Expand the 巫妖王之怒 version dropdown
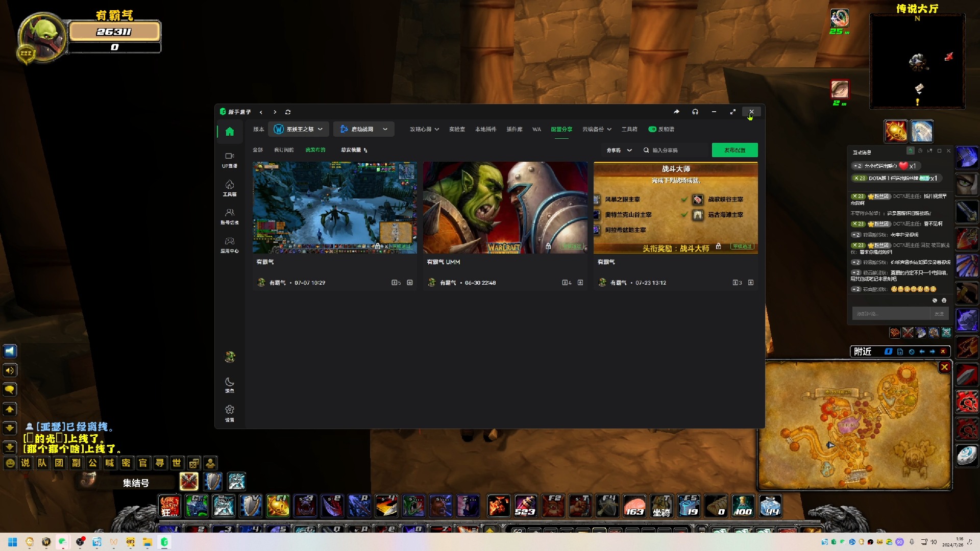980x551 pixels. [299, 130]
